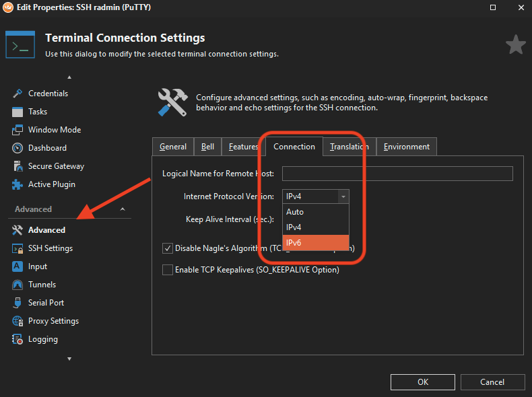Click the Cancel button
Viewport: 532px width, 397px height.
point(492,382)
